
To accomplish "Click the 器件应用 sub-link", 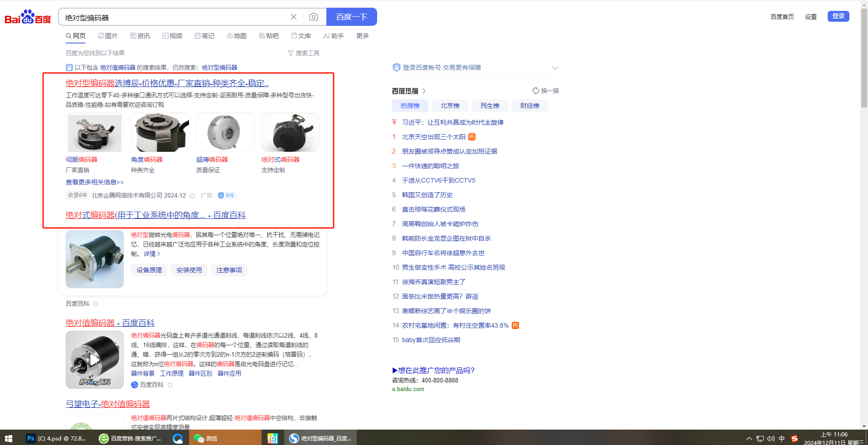I will tap(229, 373).
